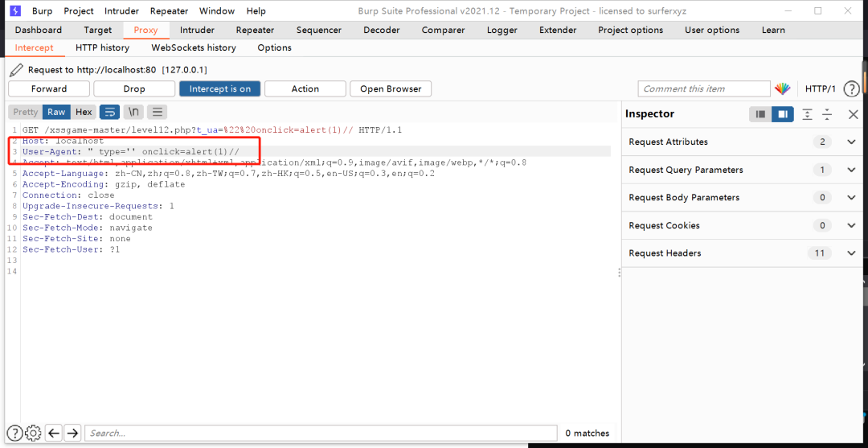Switch Inspector to the side panel layout icon
Image resolution: width=868 pixels, height=448 pixels.
pos(783,114)
